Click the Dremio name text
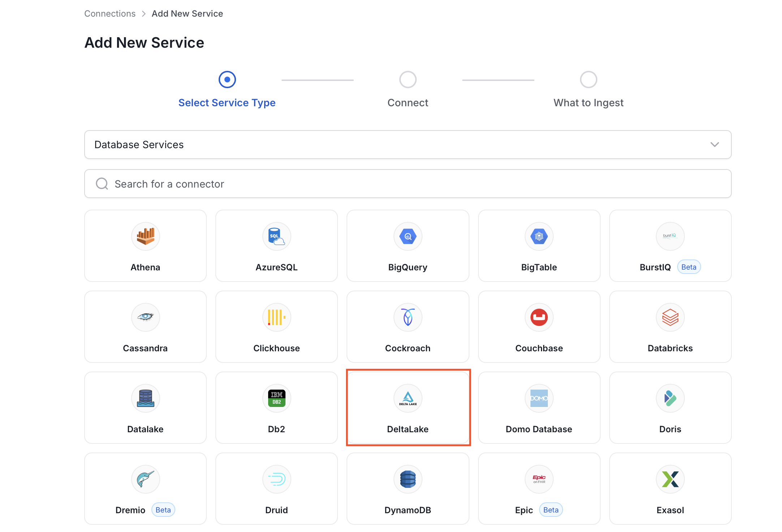This screenshot has width=782, height=532. [130, 510]
